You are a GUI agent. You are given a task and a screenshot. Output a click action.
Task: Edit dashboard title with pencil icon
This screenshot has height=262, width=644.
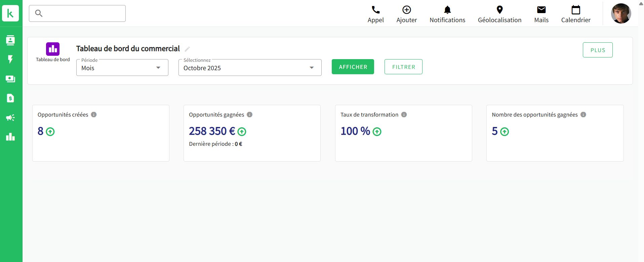pos(187,49)
